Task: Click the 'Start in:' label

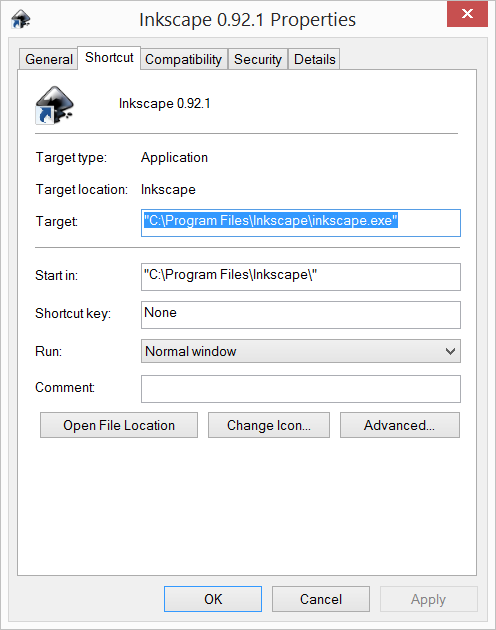Action: coord(57,275)
